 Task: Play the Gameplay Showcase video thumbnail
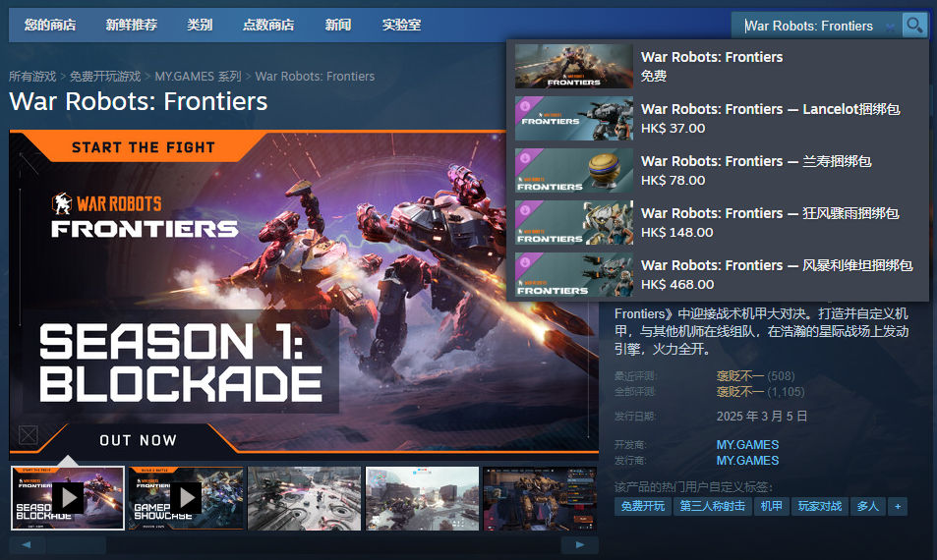tap(186, 498)
